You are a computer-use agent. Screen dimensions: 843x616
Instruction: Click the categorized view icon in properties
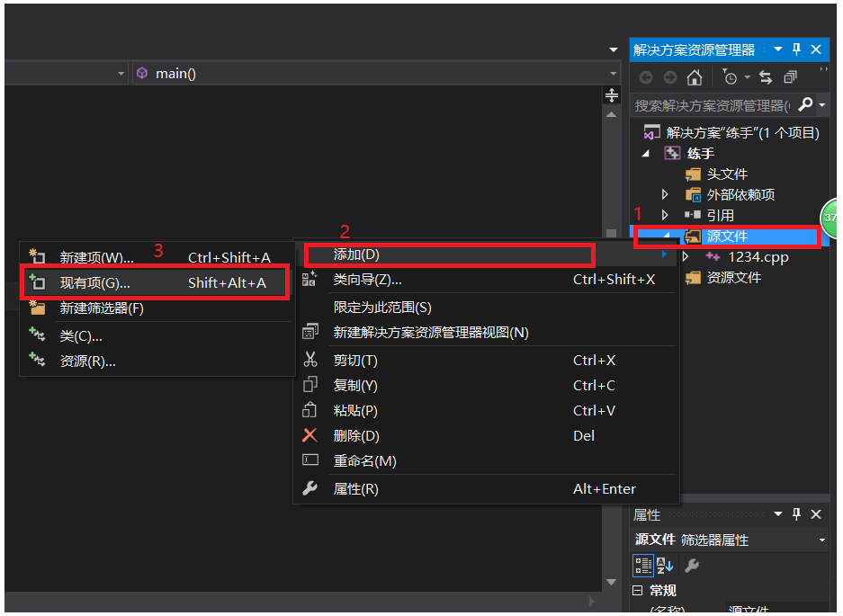point(643,566)
